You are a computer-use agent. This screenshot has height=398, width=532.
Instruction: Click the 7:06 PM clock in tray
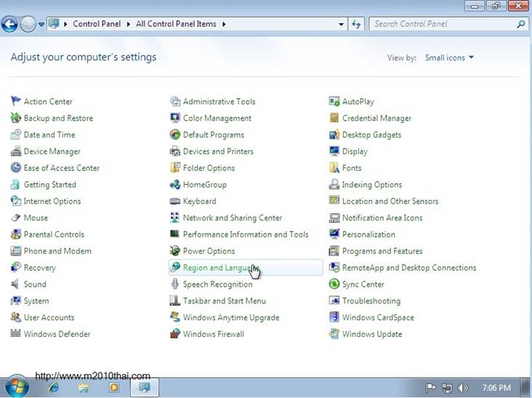[x=496, y=388]
